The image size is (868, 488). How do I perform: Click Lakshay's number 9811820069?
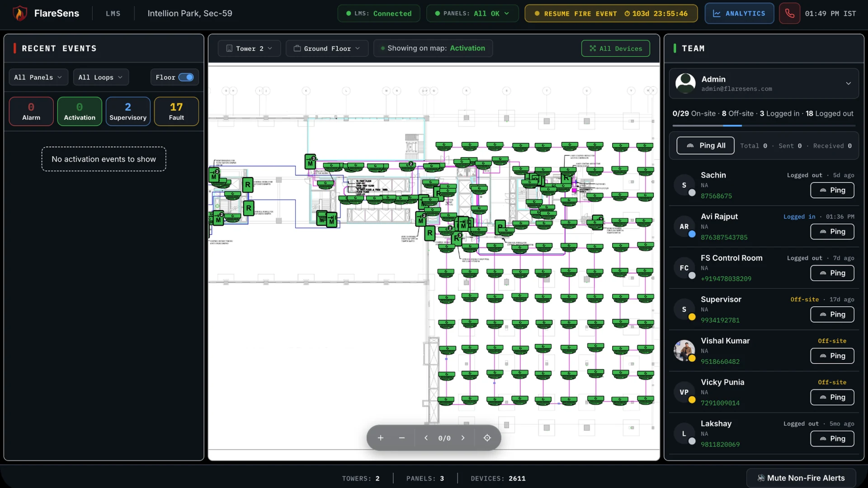click(720, 445)
